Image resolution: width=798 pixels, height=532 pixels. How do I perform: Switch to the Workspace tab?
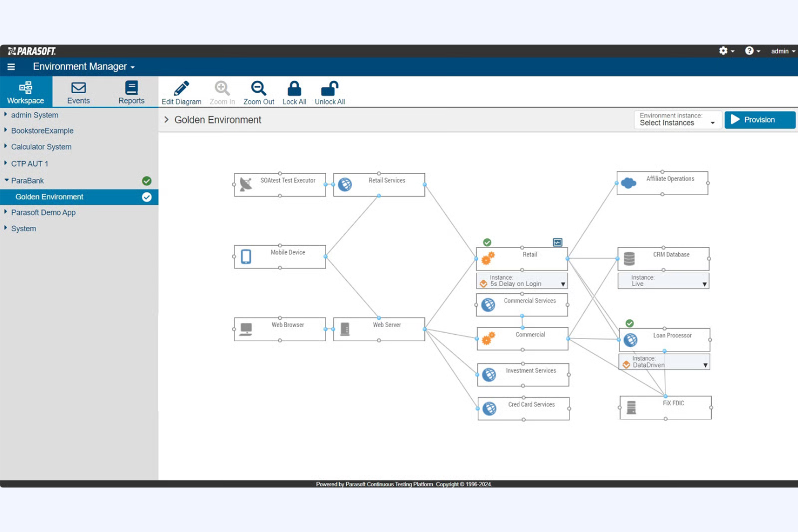click(26, 92)
